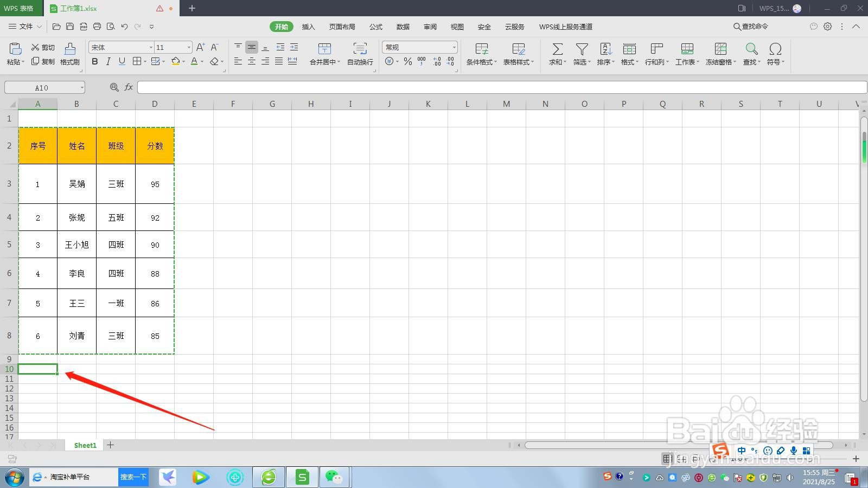Screen dimensions: 868x488
Task: Align text right
Action: coord(265,61)
